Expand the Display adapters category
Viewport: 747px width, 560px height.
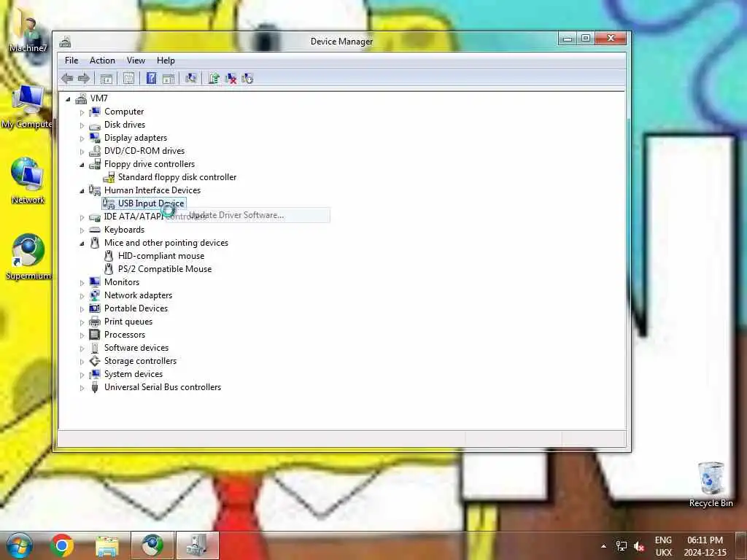click(x=82, y=139)
